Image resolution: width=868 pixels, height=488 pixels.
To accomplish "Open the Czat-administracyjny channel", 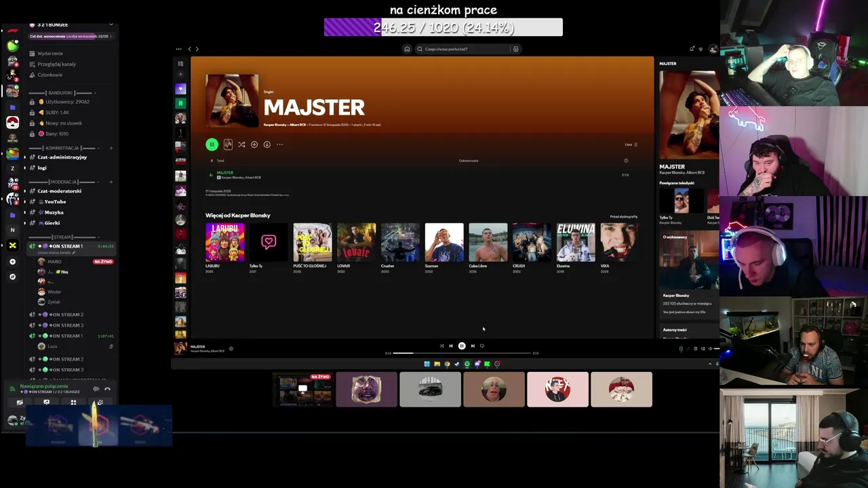I will [x=62, y=157].
